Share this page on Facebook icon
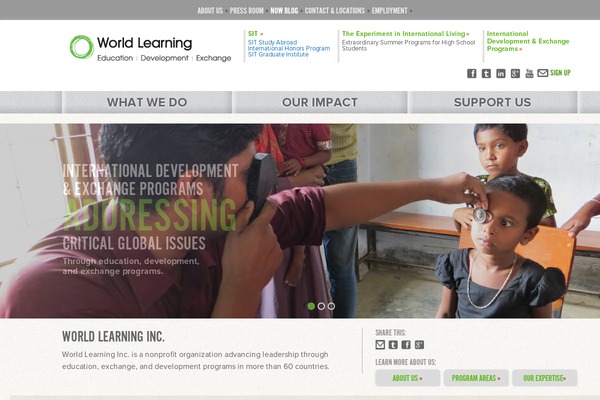 point(406,344)
